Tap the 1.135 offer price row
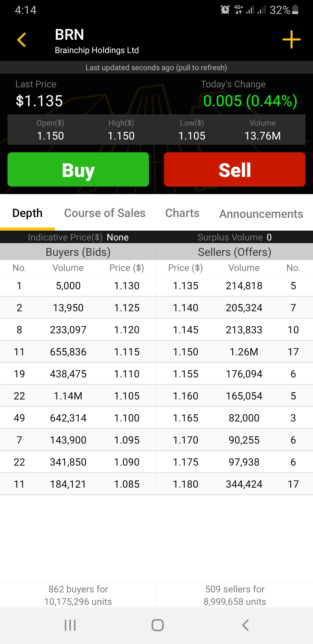Screen dimensions: 313x644 (x=185, y=286)
